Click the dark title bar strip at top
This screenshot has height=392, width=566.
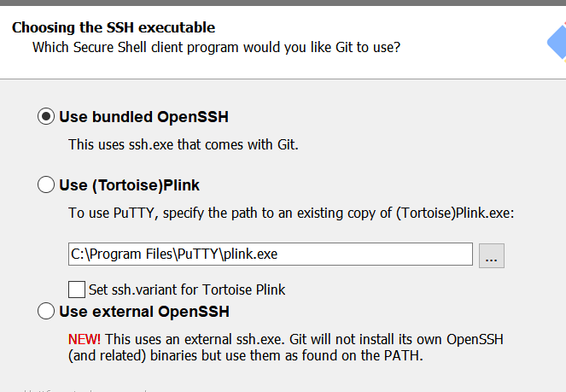coord(283,3)
